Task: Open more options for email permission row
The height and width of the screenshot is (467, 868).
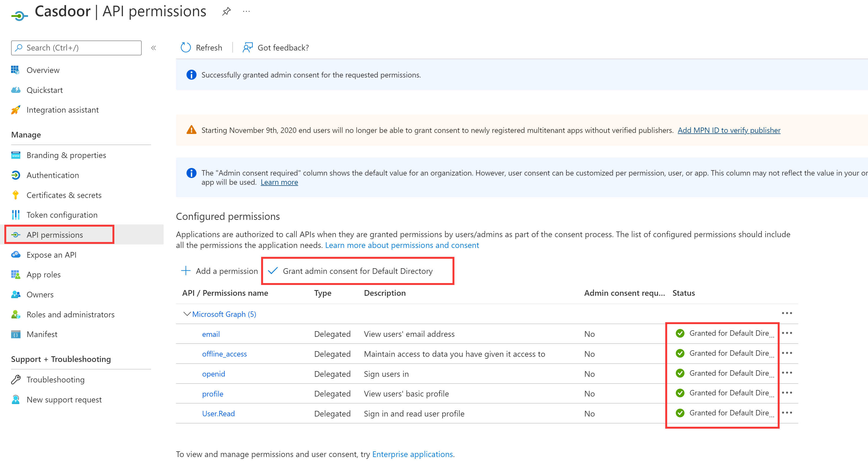Action: (787, 333)
